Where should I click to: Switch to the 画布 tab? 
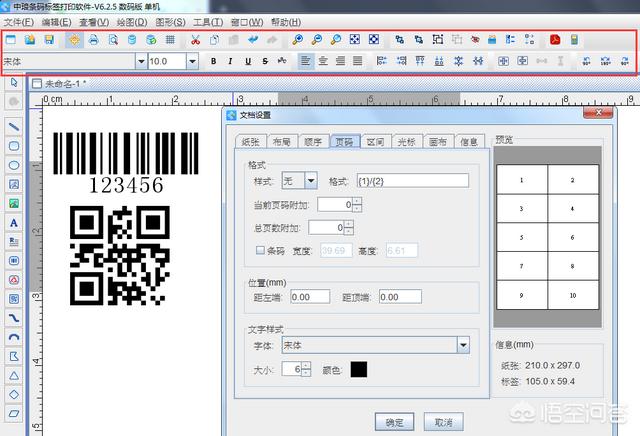[438, 142]
